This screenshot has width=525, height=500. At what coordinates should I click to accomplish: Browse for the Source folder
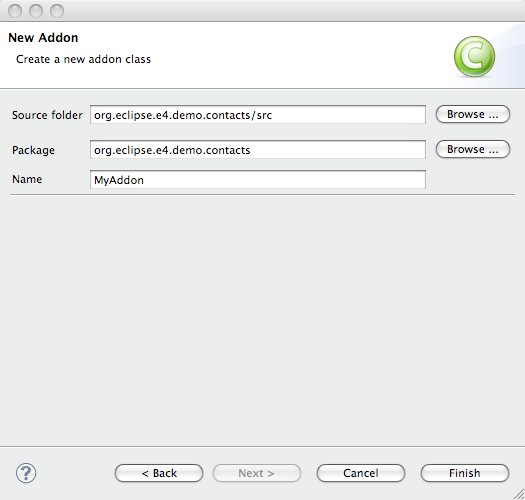click(473, 114)
